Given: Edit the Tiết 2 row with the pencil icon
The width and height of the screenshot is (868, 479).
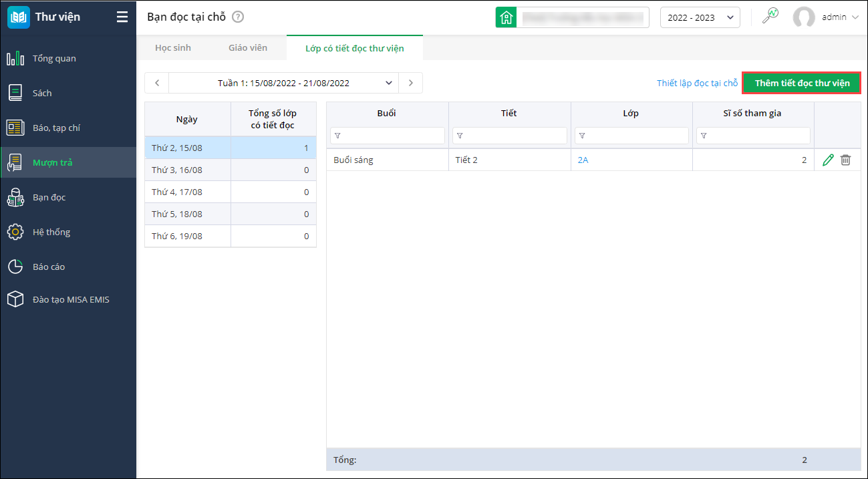Looking at the screenshot, I should [x=828, y=160].
